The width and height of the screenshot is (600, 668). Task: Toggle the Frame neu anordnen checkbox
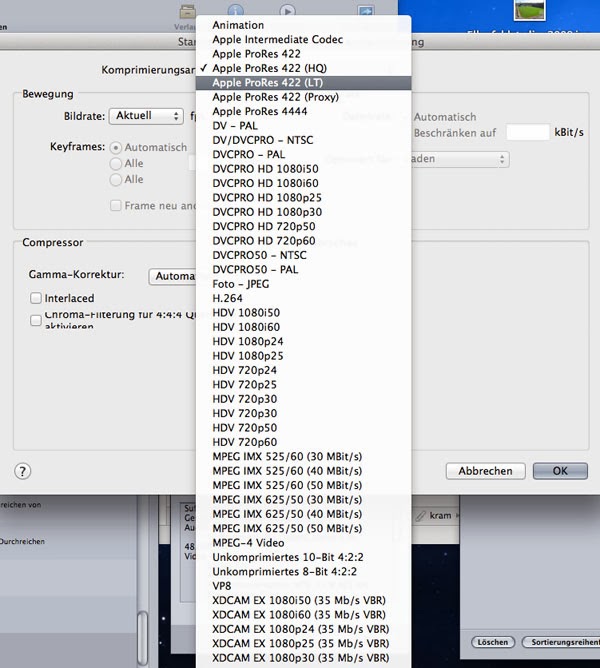tap(115, 205)
